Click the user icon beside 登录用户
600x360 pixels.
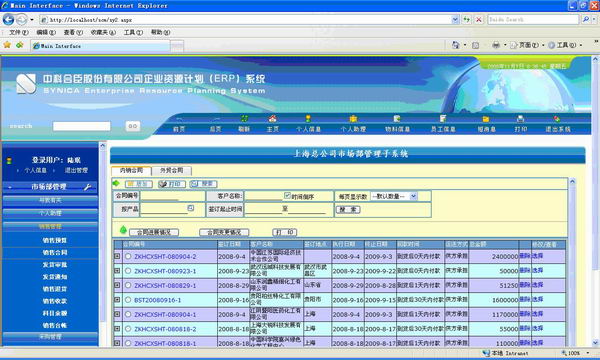[x=9, y=161]
